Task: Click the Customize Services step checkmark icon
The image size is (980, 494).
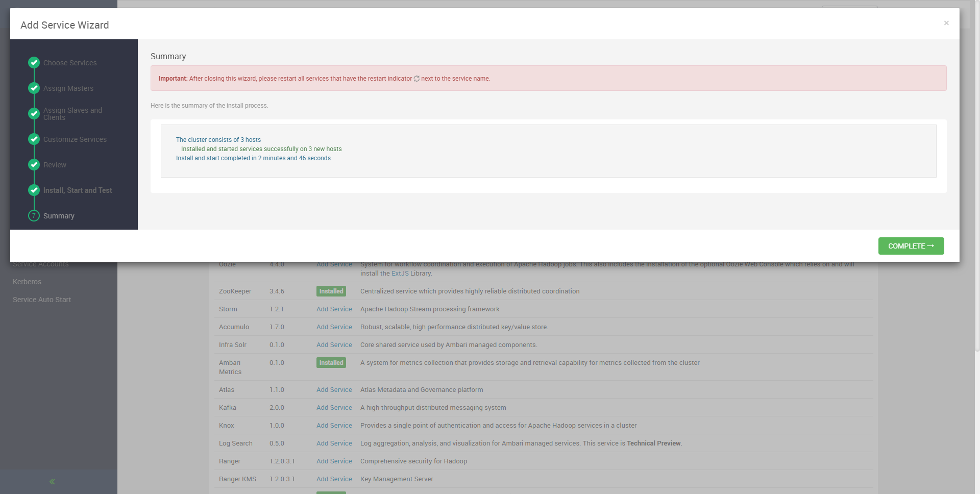Action: 34,139
